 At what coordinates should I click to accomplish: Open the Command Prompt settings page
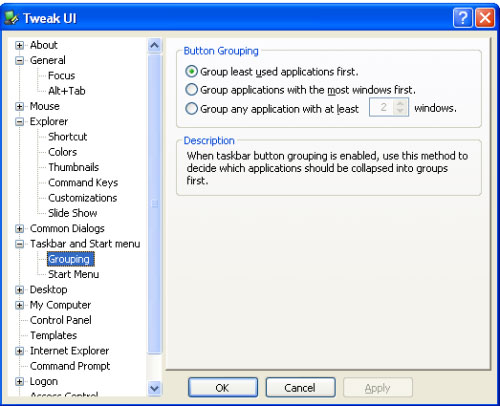click(x=70, y=366)
